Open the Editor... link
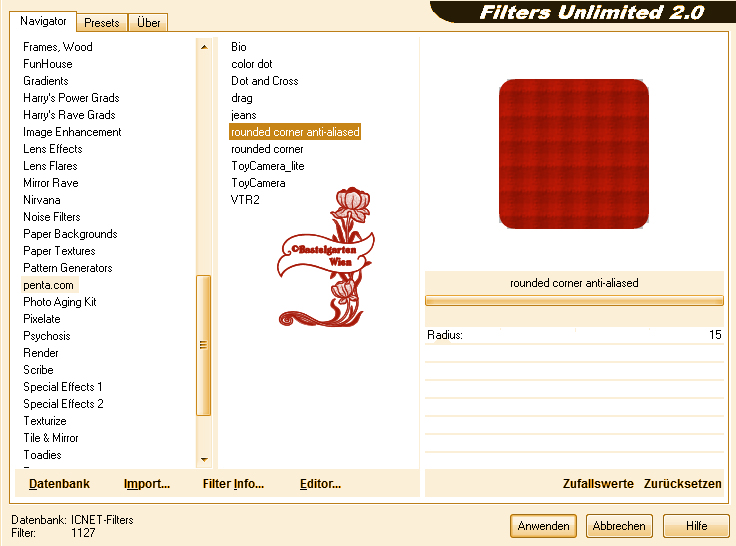The height and width of the screenshot is (546, 736). pos(320,484)
